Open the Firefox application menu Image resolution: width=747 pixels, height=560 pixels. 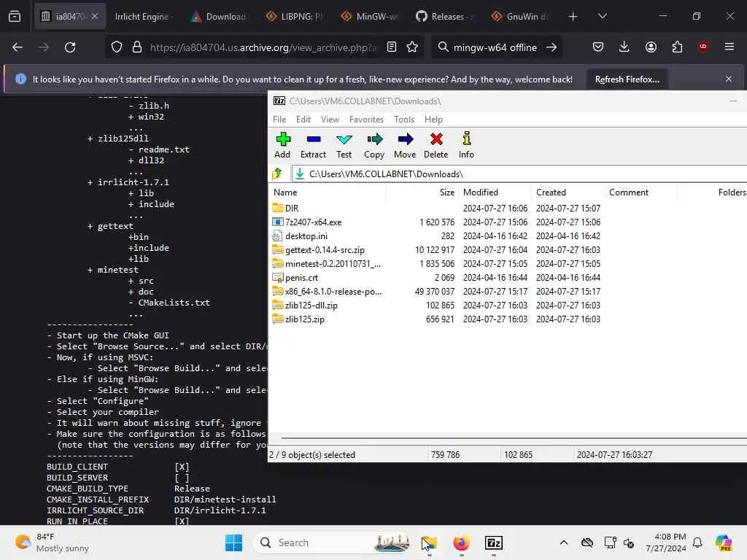(x=729, y=47)
